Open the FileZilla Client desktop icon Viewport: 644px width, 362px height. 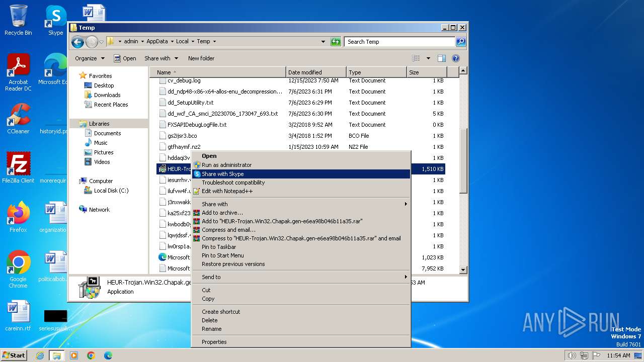(18, 168)
